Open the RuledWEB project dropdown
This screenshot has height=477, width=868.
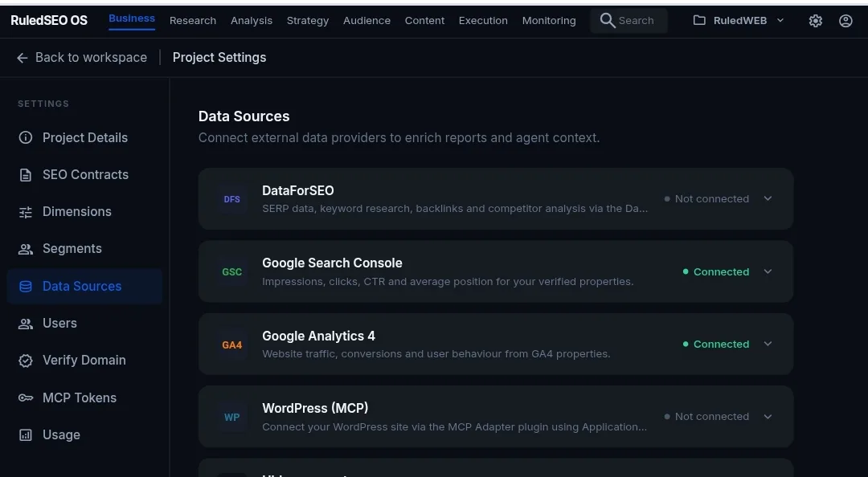[739, 20]
